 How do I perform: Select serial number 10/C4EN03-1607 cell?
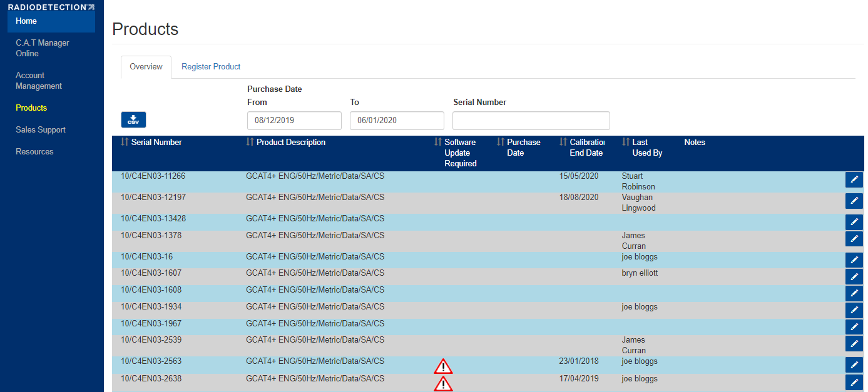pyautogui.click(x=151, y=273)
